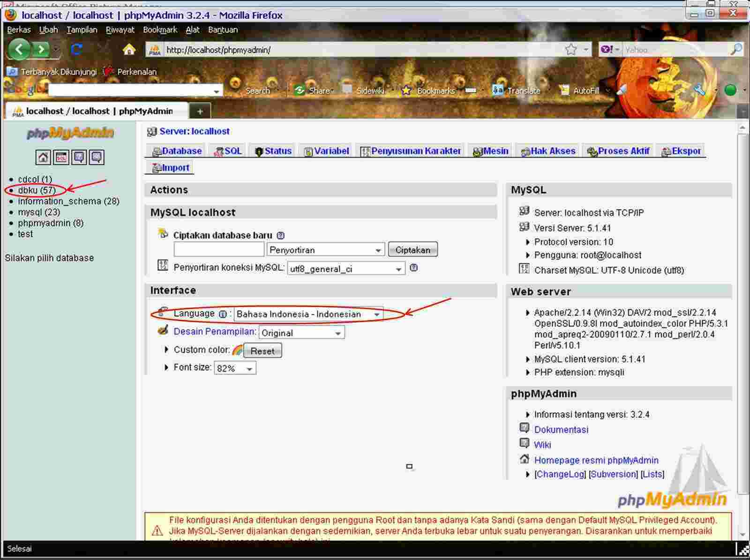750x560 pixels.
Task: Open the phpMyAdmin Home icon in sidebar
Action: pos(43,157)
